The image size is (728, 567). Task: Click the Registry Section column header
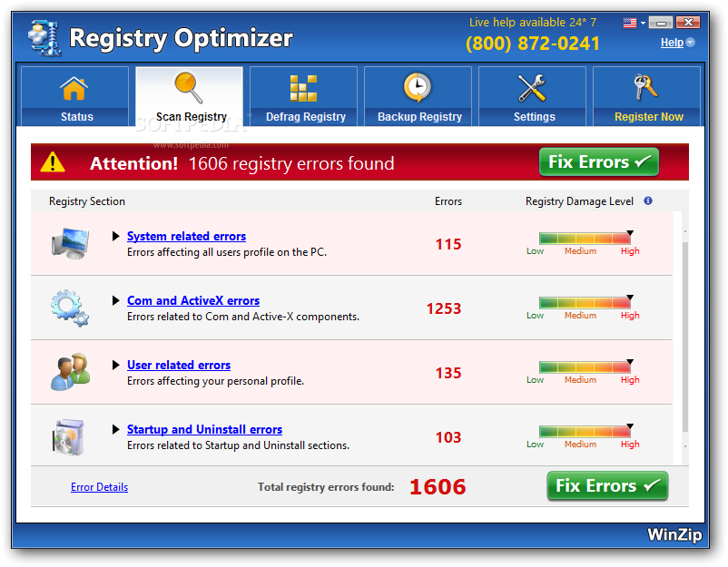pyautogui.click(x=87, y=201)
